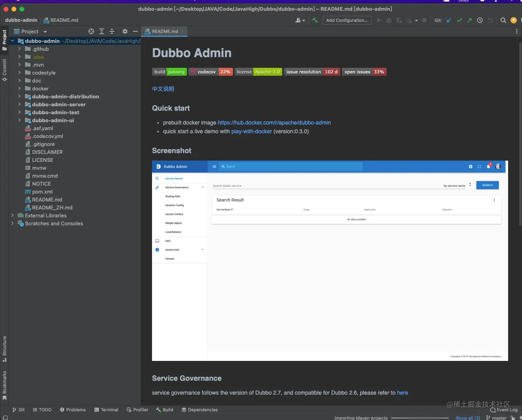522x420 pixels.
Task: Click the greyed Run button
Action: coord(379,20)
